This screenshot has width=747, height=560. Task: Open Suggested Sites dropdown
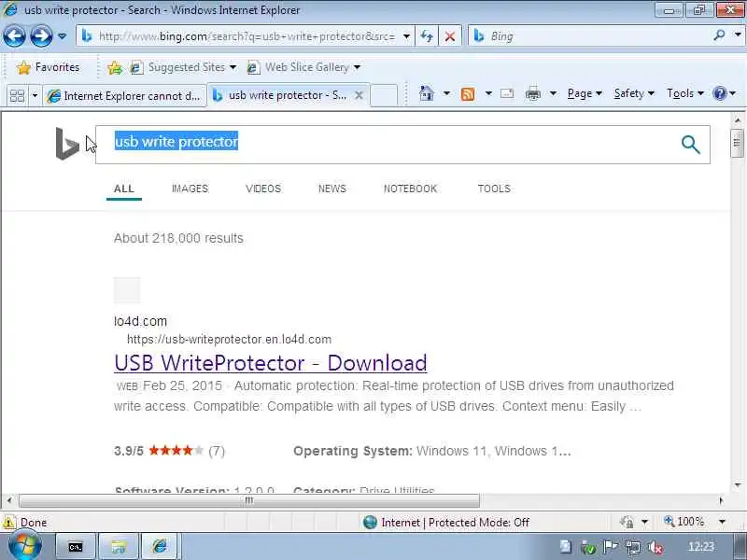coord(183,67)
